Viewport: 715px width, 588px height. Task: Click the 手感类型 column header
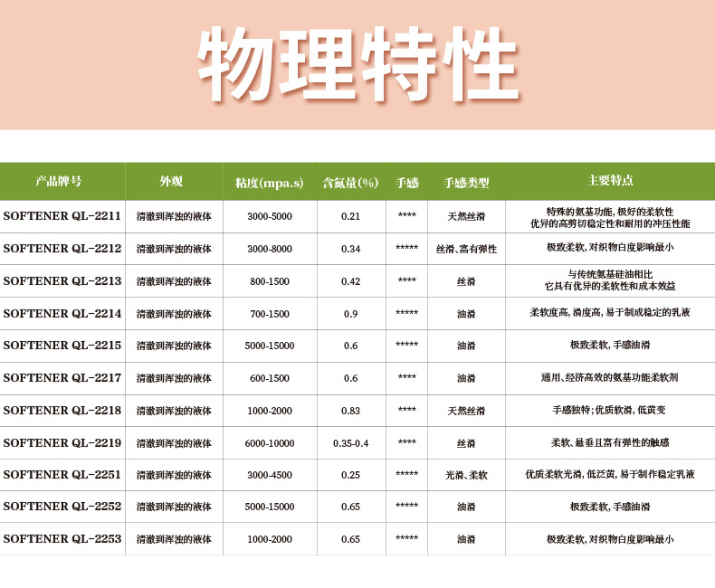[x=466, y=183]
